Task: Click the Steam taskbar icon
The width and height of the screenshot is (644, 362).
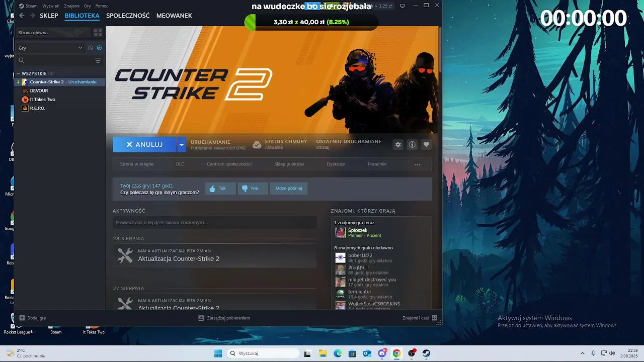Action: 426,353
